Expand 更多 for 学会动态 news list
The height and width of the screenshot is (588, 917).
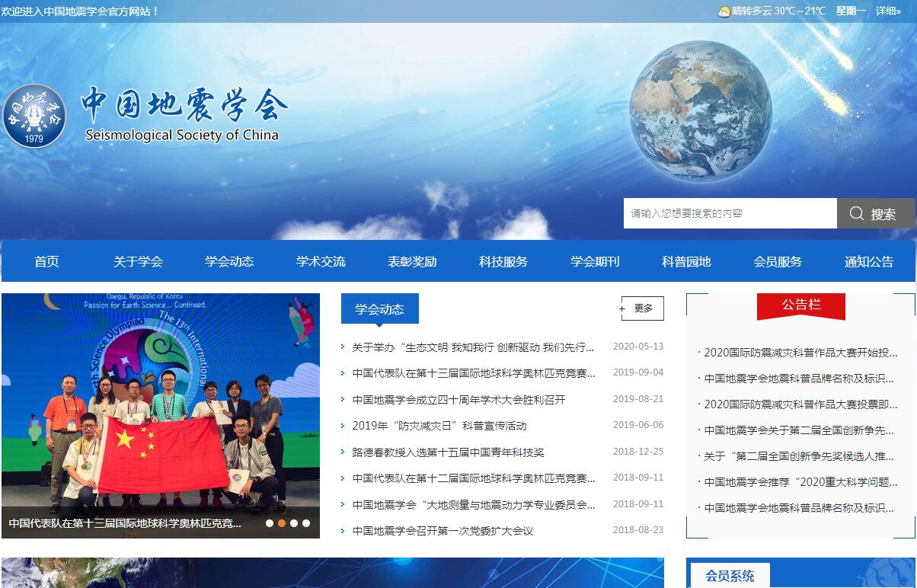(642, 308)
